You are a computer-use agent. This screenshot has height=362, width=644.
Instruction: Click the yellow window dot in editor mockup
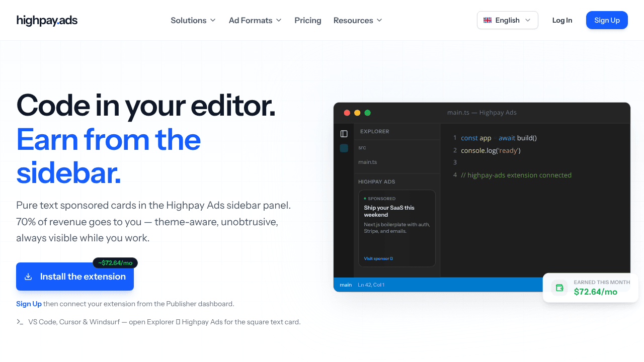point(357,113)
